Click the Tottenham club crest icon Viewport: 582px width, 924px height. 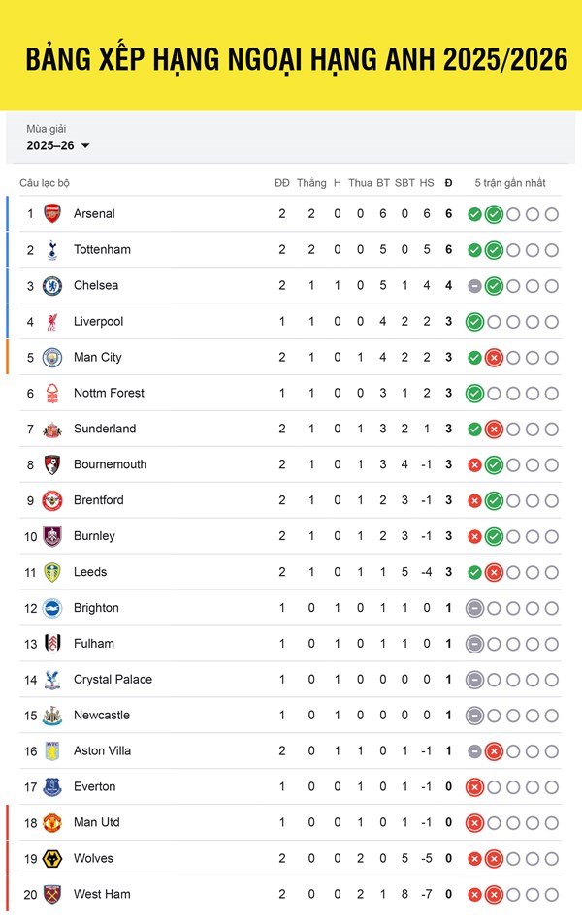pyautogui.click(x=52, y=249)
